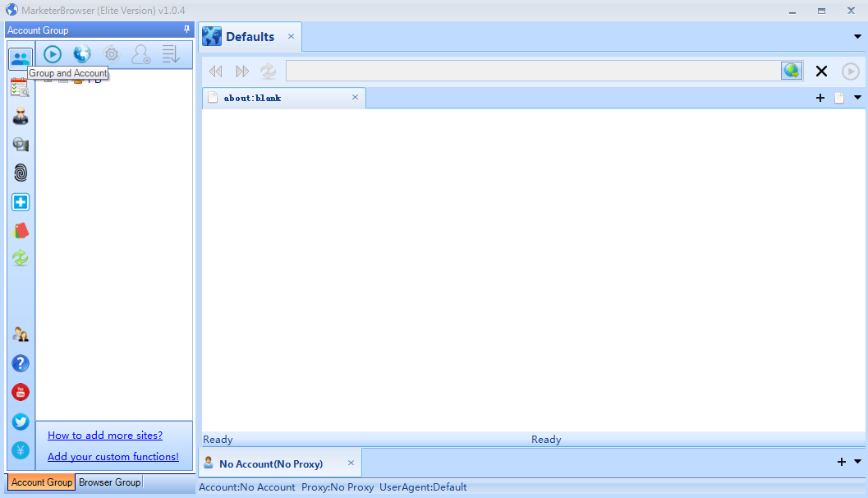Open the colored tags sidebar icon
The image size is (868, 498).
point(21,230)
